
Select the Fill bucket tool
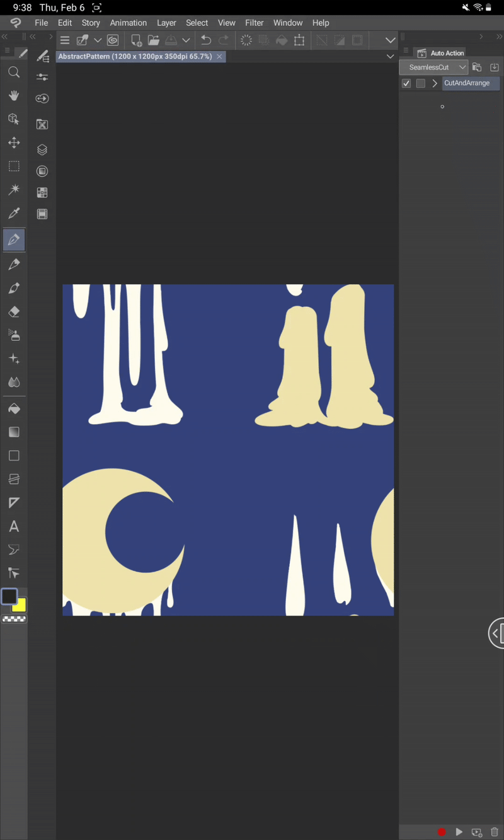click(14, 409)
